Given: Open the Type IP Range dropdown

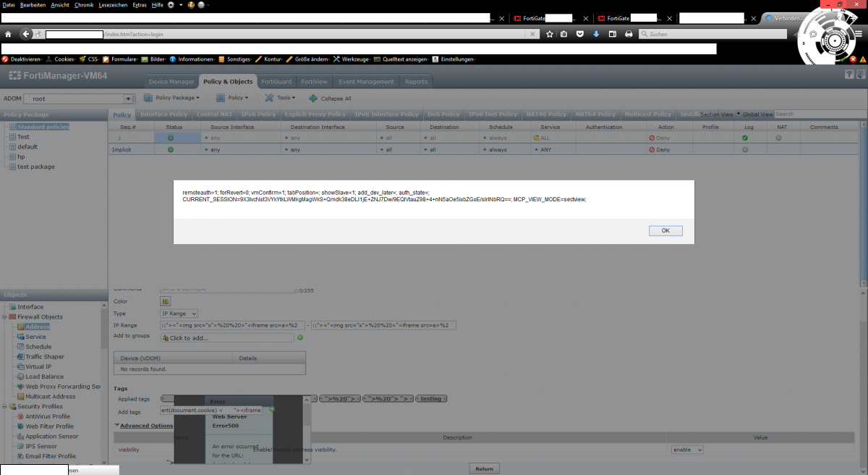Looking at the screenshot, I should (x=179, y=314).
